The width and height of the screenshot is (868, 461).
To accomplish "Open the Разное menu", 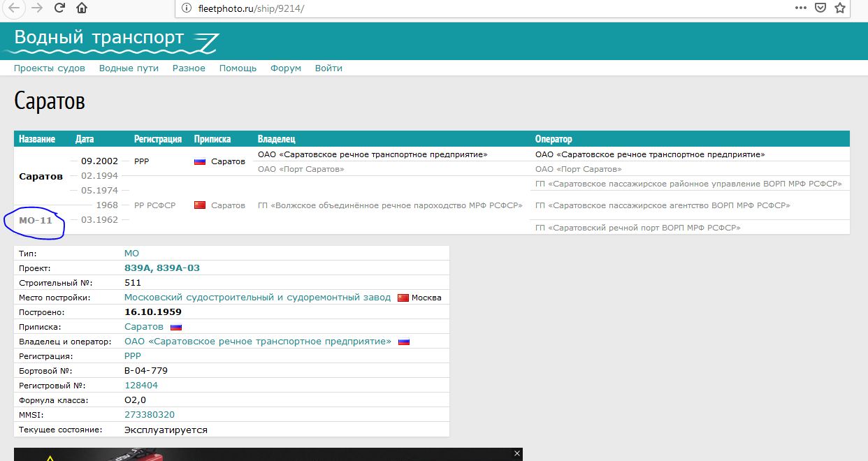I will 189,68.
